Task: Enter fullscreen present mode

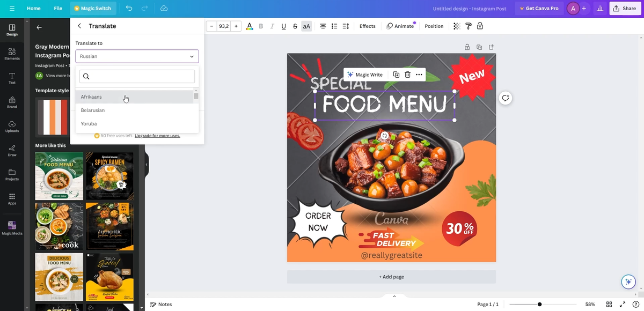Action: point(623,304)
